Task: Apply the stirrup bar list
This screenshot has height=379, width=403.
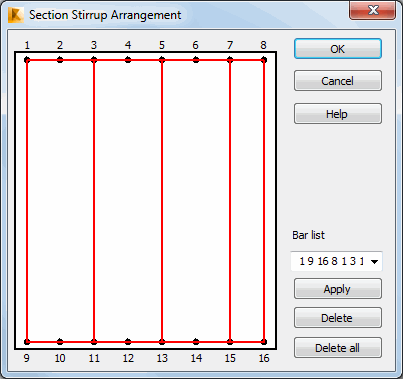Action: [x=338, y=289]
